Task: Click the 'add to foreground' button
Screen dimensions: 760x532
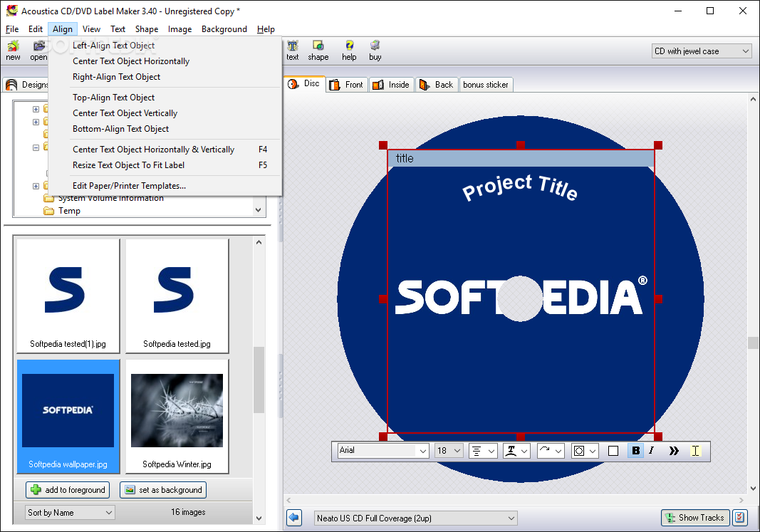Action: click(x=68, y=490)
